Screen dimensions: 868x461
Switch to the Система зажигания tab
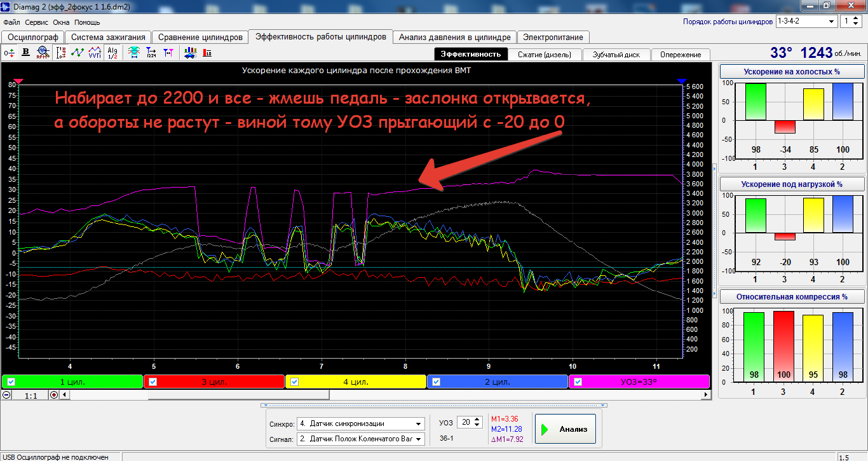point(108,37)
